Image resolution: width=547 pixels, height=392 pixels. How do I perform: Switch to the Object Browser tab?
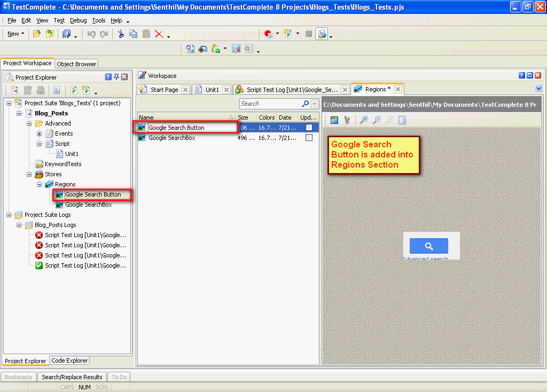(x=76, y=64)
